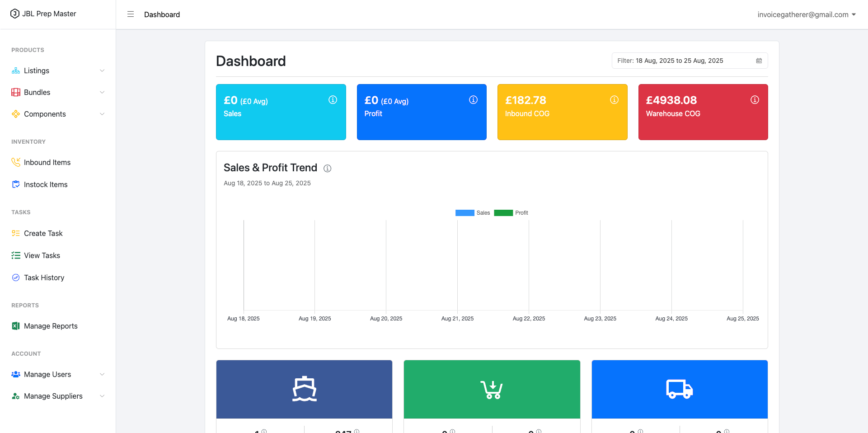Image resolution: width=868 pixels, height=433 pixels.
Task: Open Manage Reports with the Excel icon
Action: [16, 326]
